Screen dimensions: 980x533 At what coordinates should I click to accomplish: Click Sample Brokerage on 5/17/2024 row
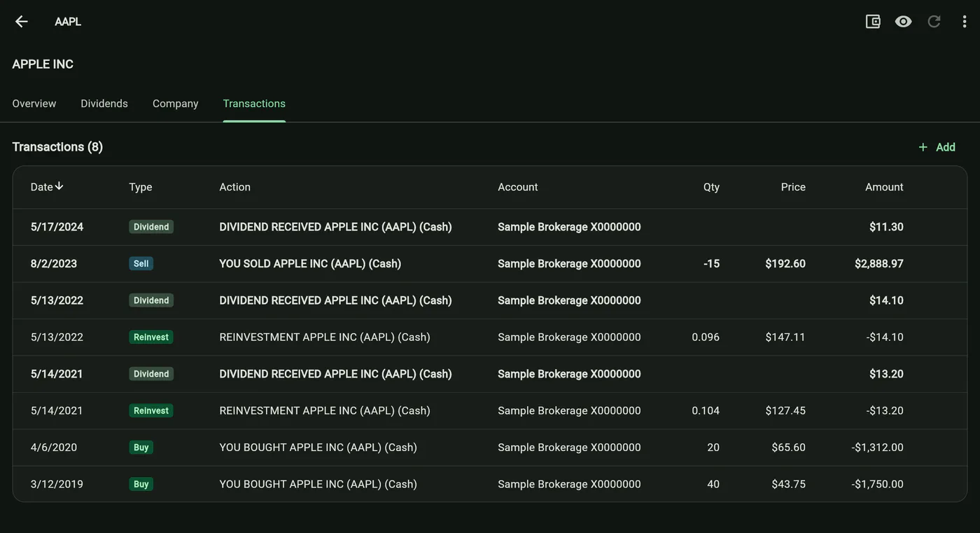point(569,227)
